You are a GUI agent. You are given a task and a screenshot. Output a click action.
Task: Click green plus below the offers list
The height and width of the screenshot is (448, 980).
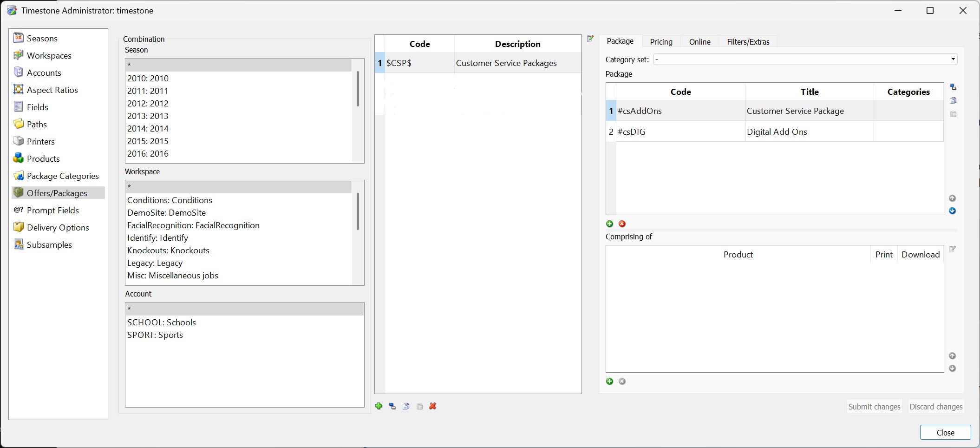pyautogui.click(x=379, y=406)
